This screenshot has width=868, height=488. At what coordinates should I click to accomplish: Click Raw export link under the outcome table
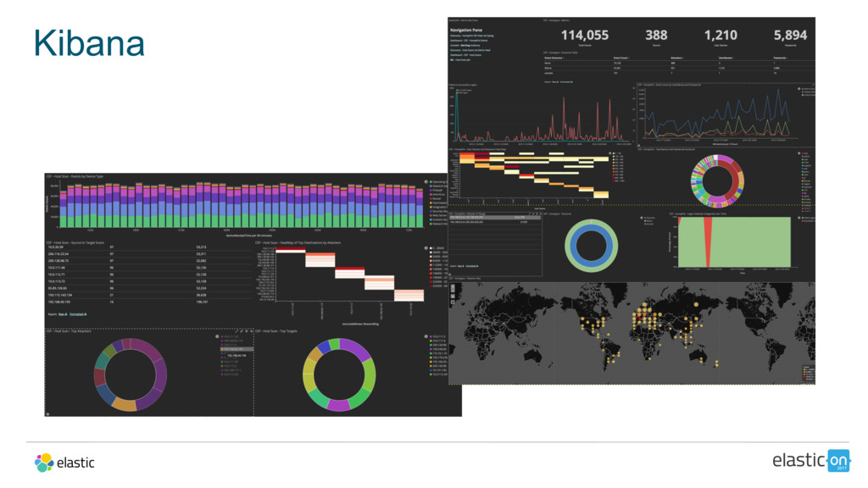[555, 82]
